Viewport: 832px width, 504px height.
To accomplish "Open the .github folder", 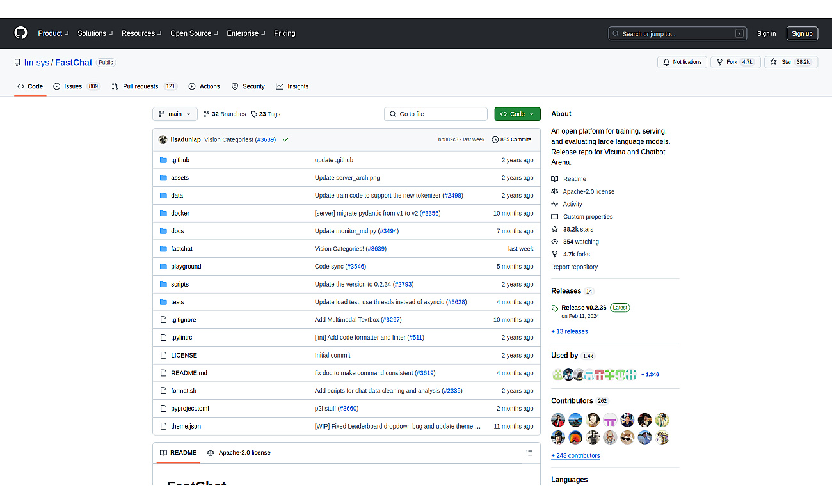I will 180,160.
